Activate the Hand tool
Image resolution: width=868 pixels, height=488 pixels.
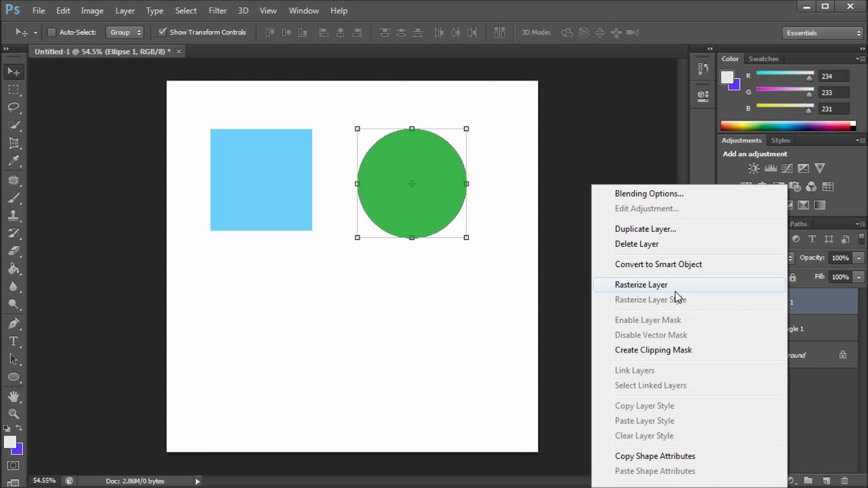click(x=14, y=396)
